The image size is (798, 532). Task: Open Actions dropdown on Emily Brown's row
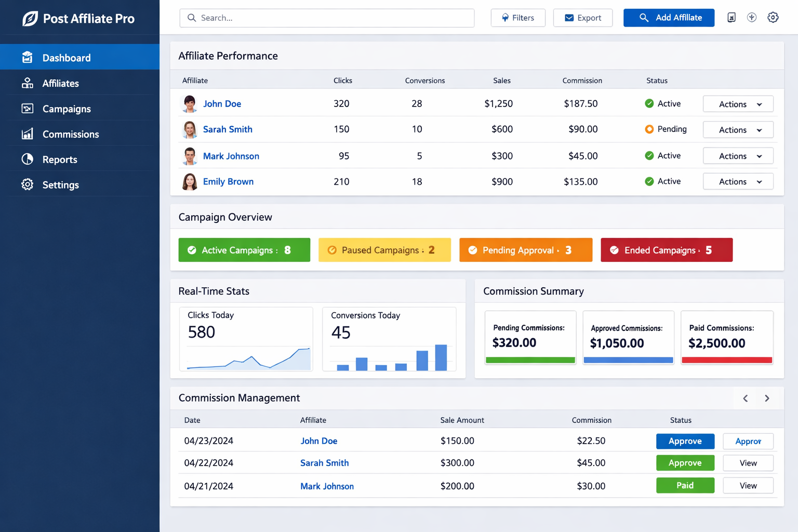[x=738, y=181]
